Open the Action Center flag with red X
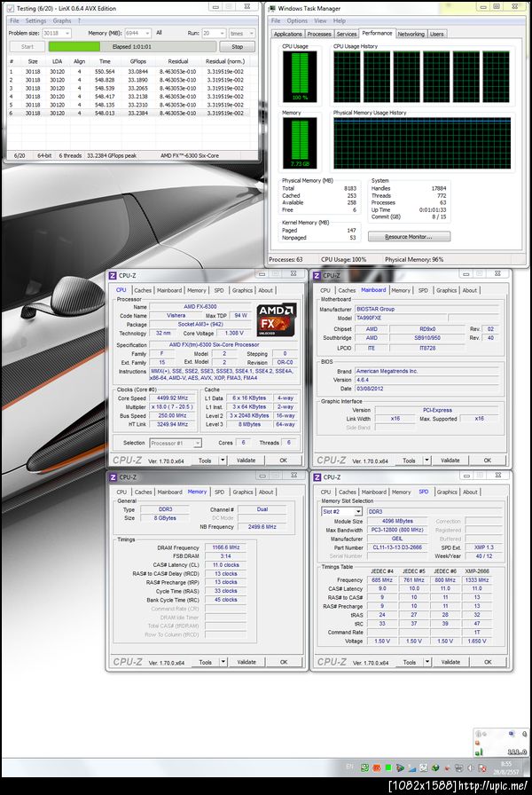The width and height of the screenshot is (532, 795). (481, 767)
